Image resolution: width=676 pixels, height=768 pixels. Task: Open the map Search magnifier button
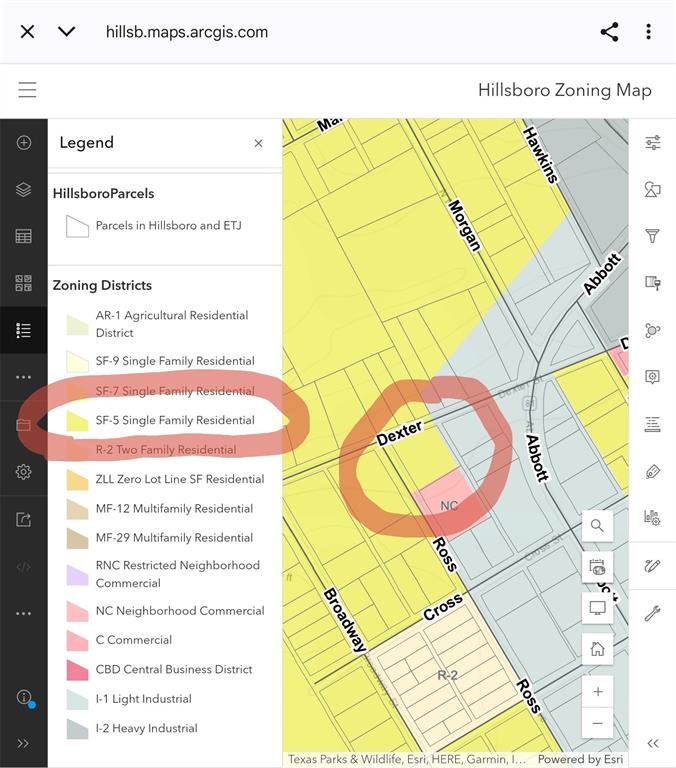click(x=597, y=525)
